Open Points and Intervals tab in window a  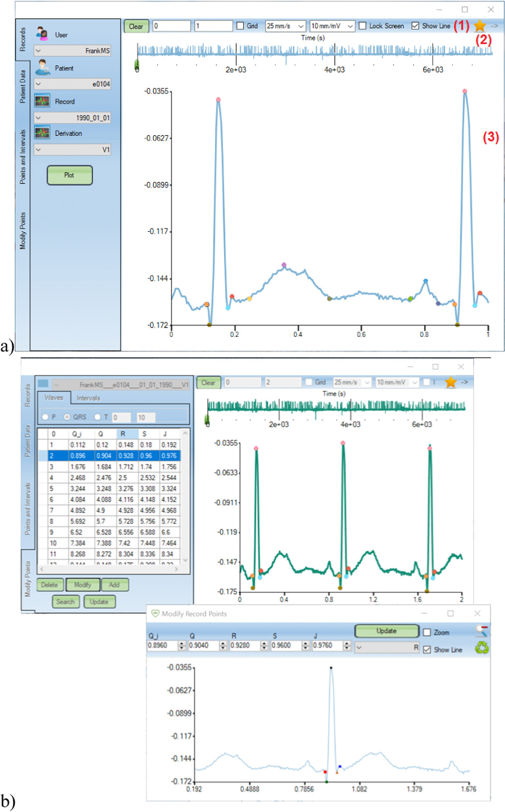[x=22, y=157]
